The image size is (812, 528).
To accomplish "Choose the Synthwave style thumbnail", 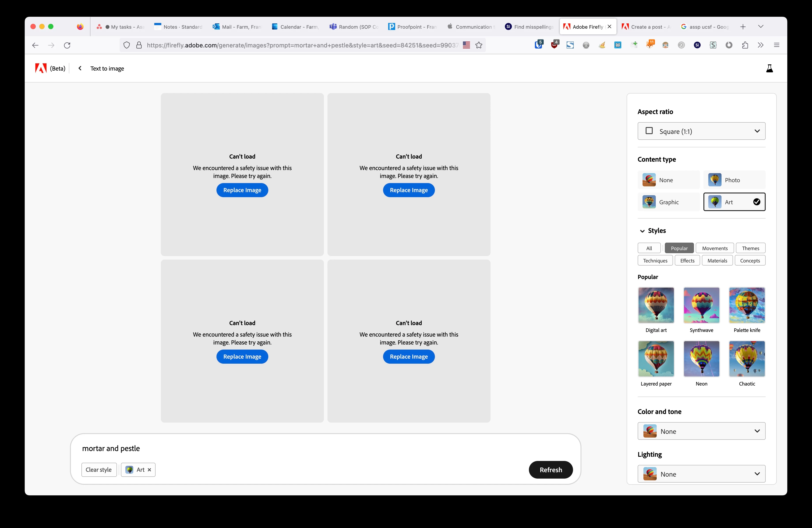I will click(x=701, y=305).
